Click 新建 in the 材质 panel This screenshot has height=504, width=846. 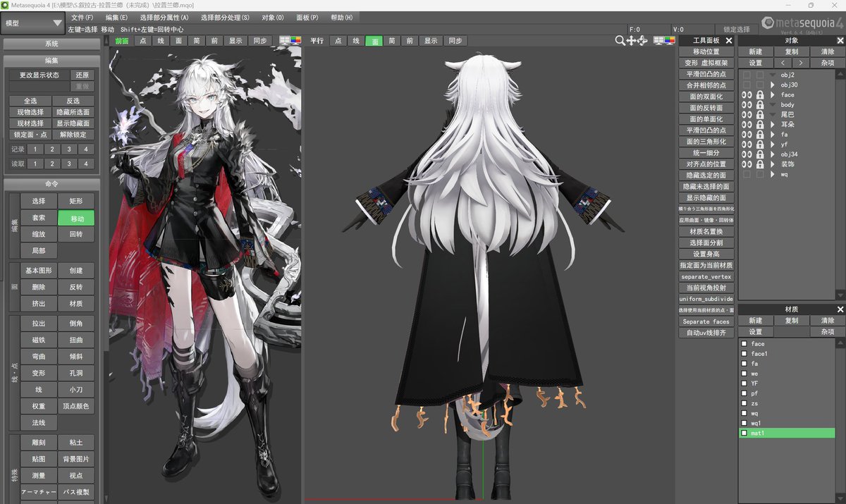(x=756, y=321)
